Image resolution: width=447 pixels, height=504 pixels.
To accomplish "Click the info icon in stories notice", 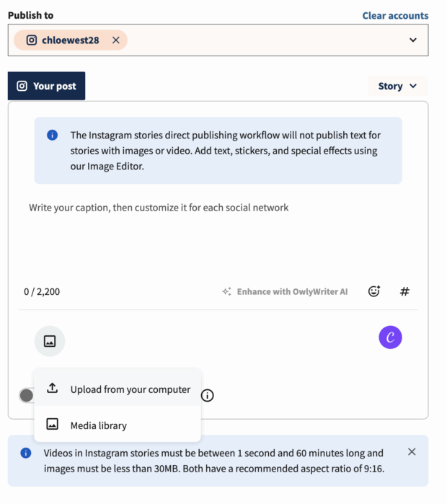I will (52, 135).
